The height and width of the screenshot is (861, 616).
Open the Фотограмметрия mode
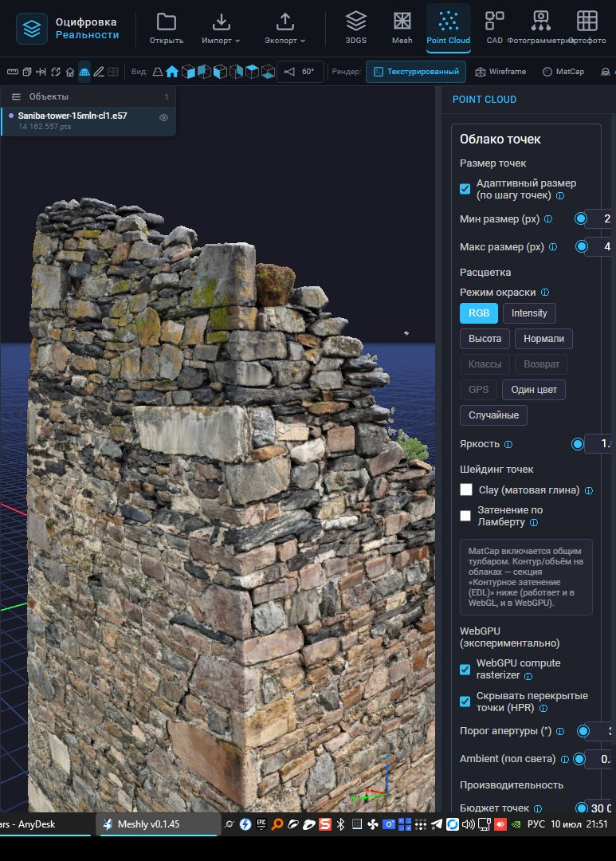click(x=540, y=27)
